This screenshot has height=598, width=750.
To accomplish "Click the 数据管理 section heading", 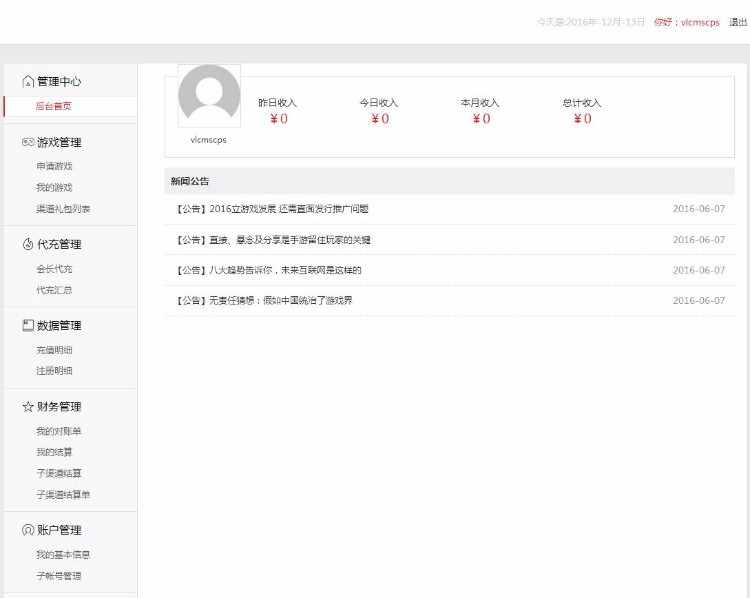I will pyautogui.click(x=59, y=325).
